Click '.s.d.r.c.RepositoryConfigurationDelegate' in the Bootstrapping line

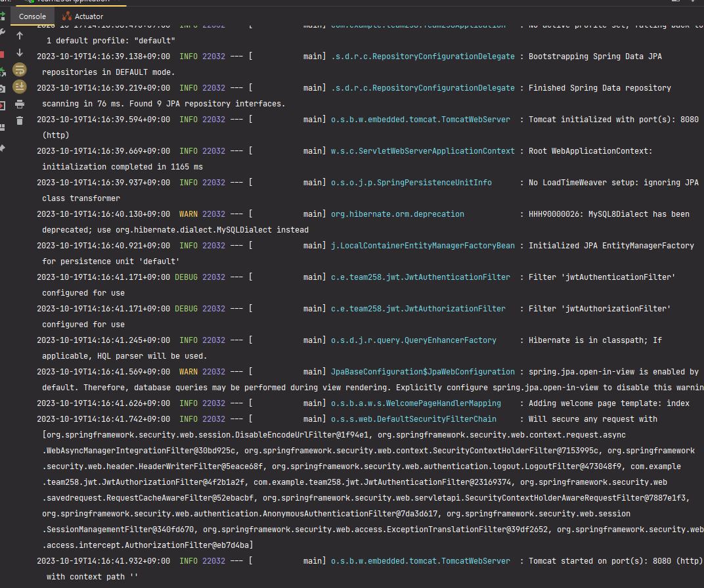click(422, 57)
